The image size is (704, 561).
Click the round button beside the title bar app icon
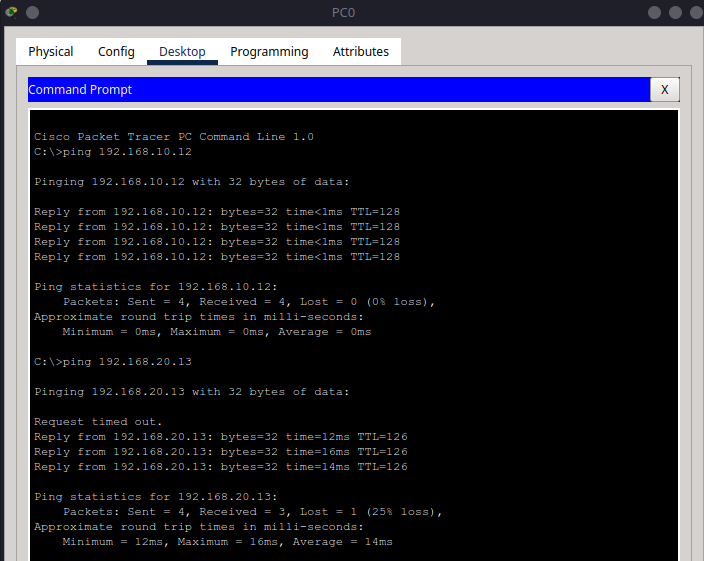(x=32, y=12)
